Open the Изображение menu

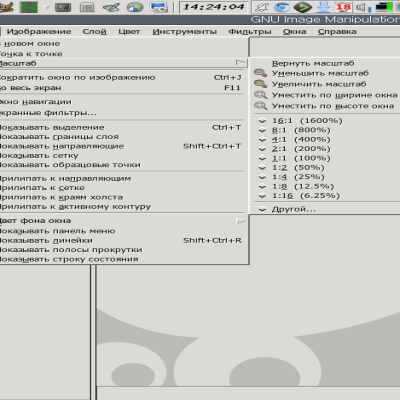tap(39, 32)
